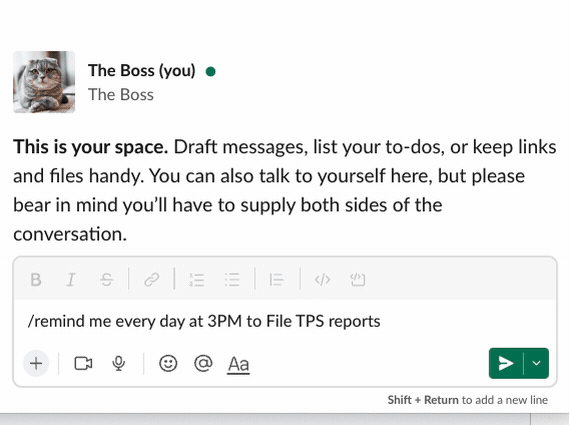Start an ordered numbered list

(x=197, y=280)
